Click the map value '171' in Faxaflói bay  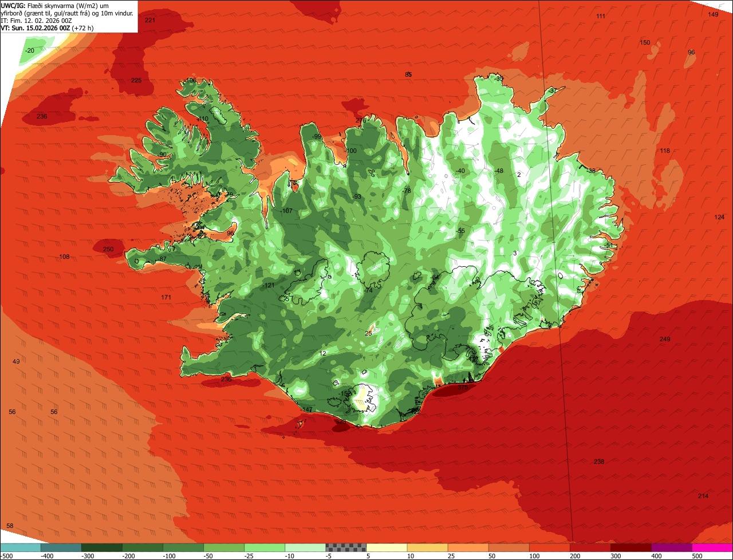166,298
